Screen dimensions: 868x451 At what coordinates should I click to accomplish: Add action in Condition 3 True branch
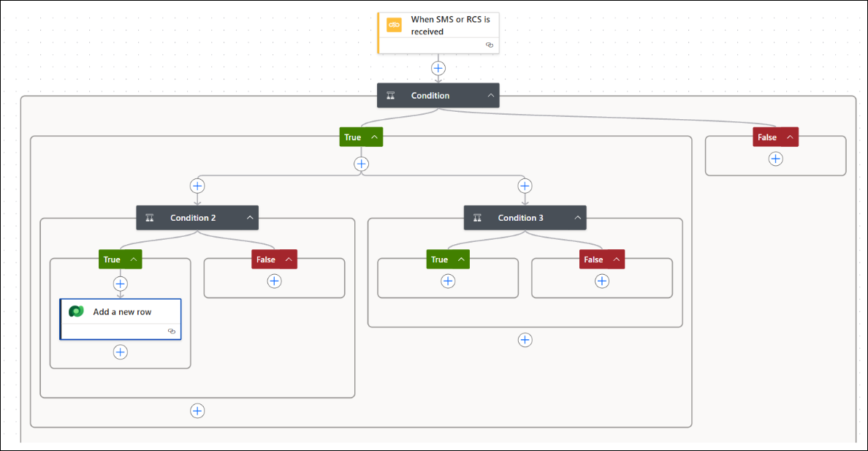coord(448,281)
